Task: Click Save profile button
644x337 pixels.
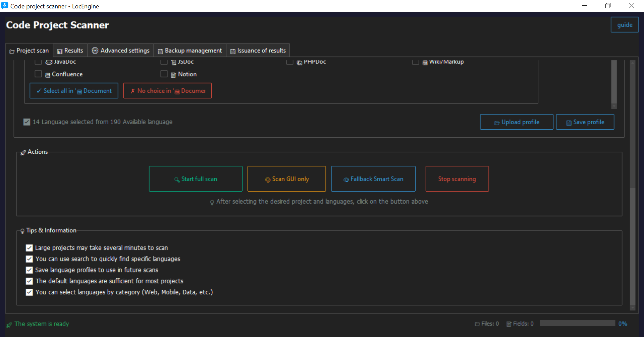Action: (x=585, y=122)
